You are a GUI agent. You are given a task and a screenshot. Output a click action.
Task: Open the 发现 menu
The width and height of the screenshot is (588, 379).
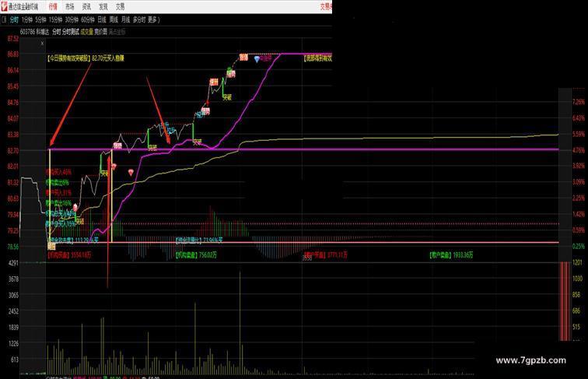[x=103, y=7]
